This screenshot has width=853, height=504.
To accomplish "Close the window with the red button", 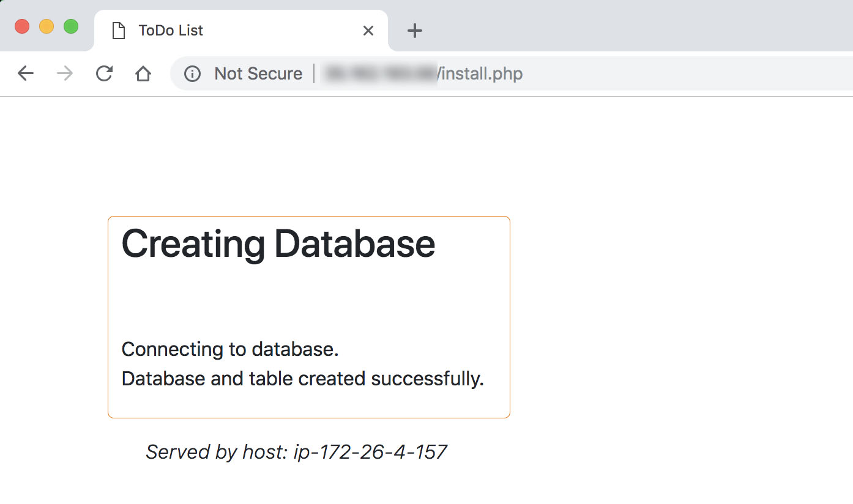I will [x=22, y=26].
